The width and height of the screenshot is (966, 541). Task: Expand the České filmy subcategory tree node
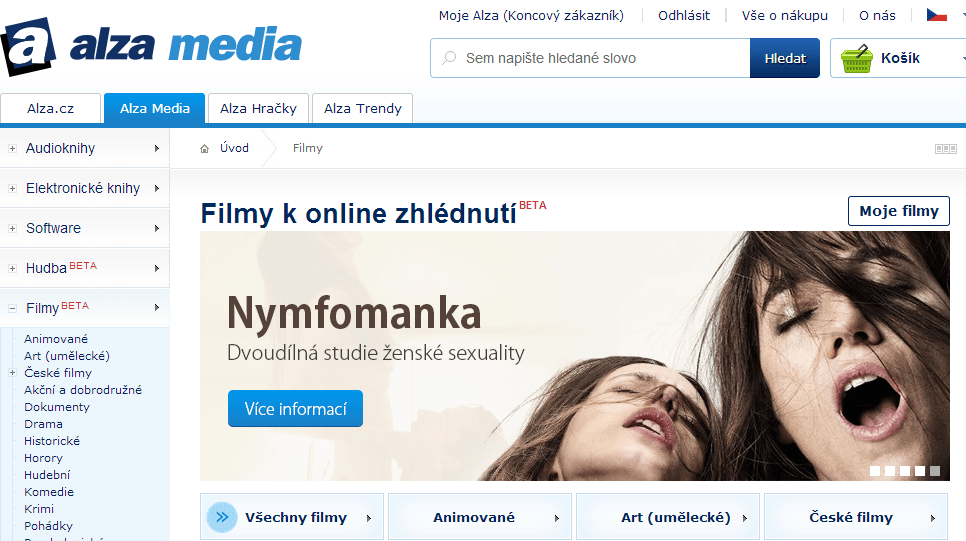point(12,372)
